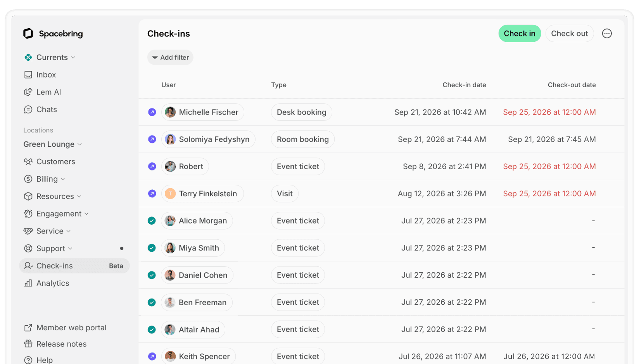Click Alice Morgan's green checked-in icon
Screen dimensions: 639x364
(x=152, y=221)
